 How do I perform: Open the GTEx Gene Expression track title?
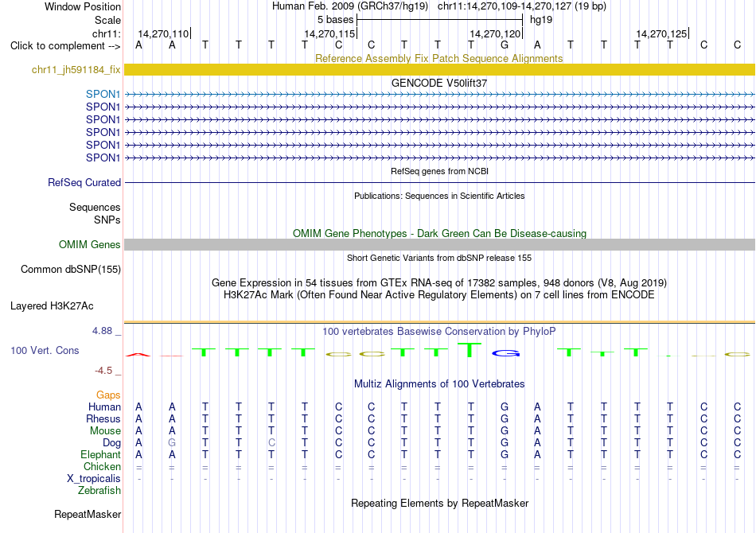[439, 283]
